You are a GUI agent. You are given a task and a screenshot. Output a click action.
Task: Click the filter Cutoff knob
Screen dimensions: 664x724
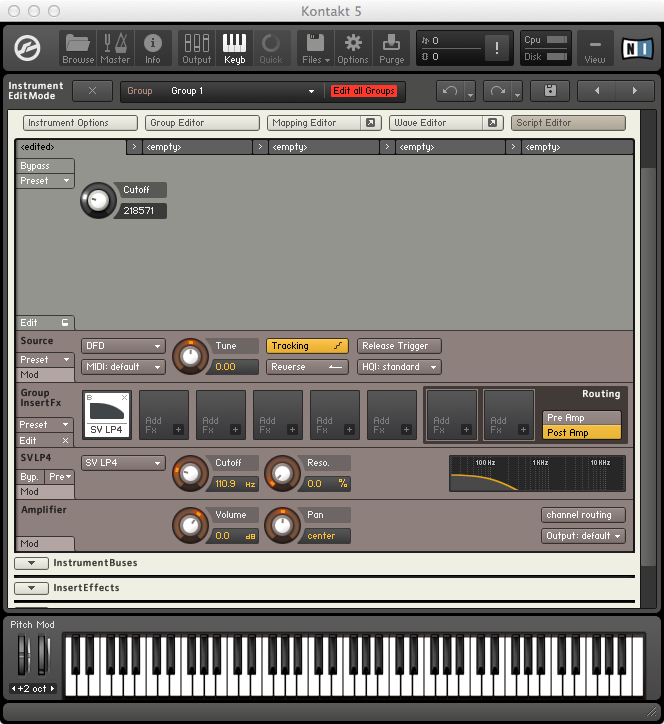coord(189,472)
